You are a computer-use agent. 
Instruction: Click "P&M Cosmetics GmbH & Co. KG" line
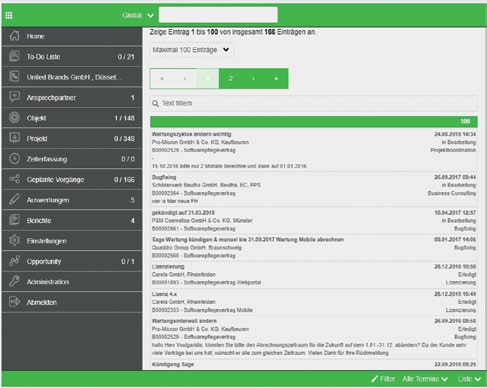click(x=202, y=220)
